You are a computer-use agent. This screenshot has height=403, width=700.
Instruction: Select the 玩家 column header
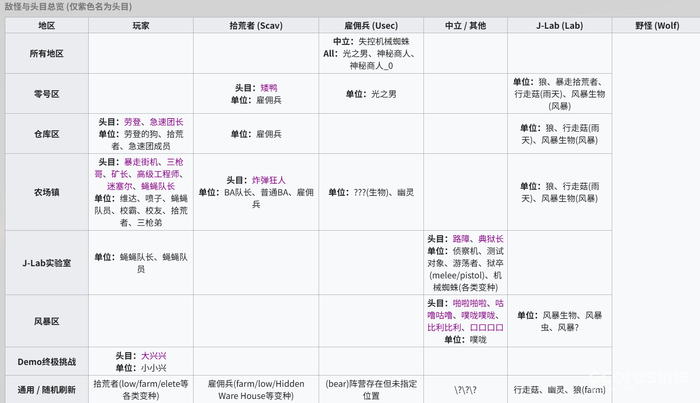[x=138, y=24]
